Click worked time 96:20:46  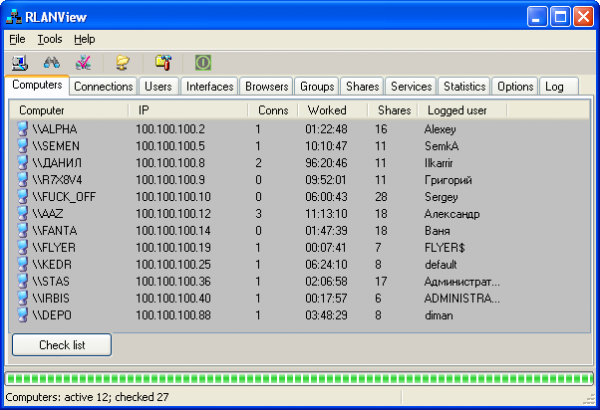[326, 163]
